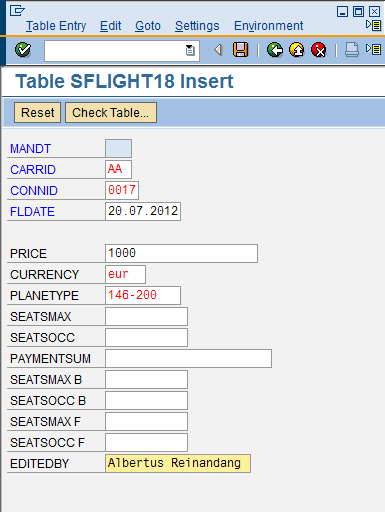Open the Settings menu
This screenshot has width=385, height=512.
(x=197, y=26)
